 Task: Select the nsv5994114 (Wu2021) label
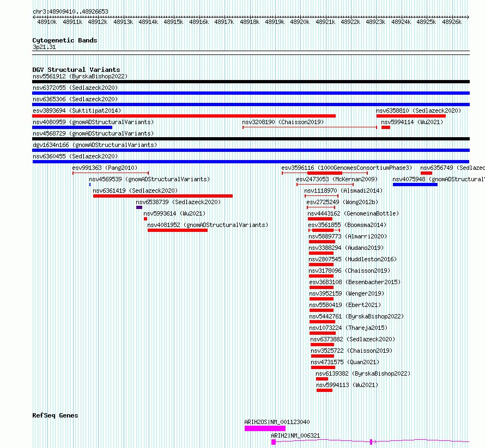coord(412,122)
